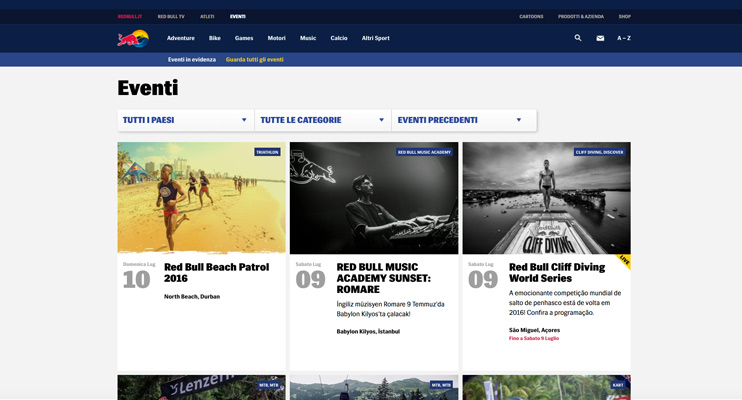742x400 pixels.
Task: Open the Altri Sport menu item
Action: coord(376,38)
